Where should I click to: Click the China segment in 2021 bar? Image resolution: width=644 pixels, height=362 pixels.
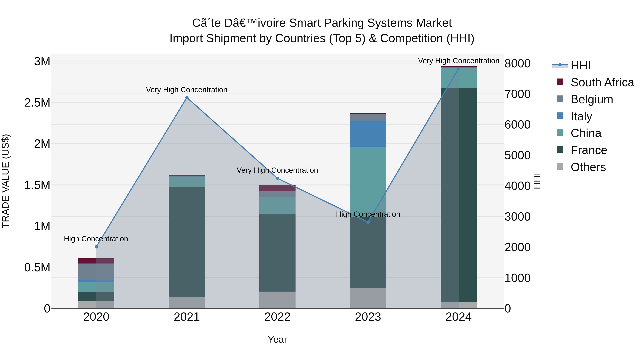[x=187, y=182]
